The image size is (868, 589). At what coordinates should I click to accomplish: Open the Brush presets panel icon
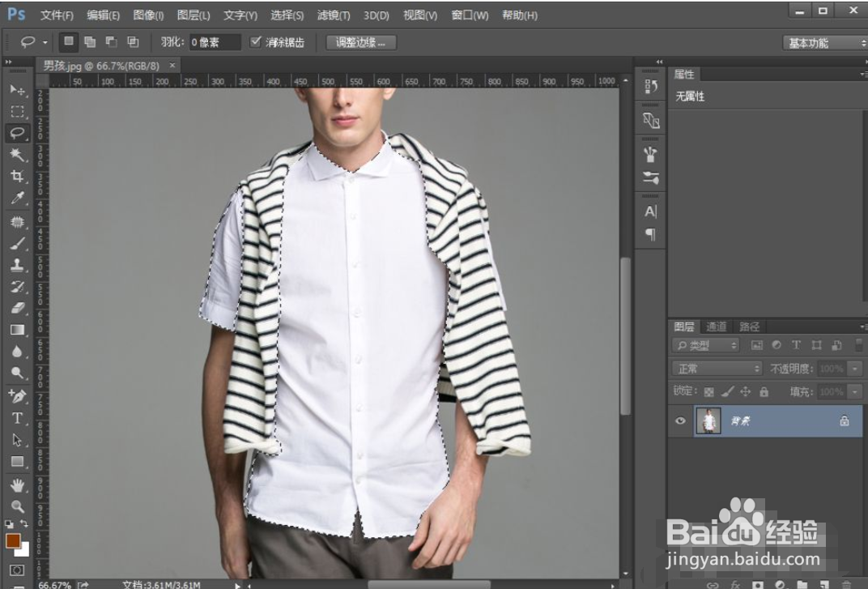tap(650, 178)
